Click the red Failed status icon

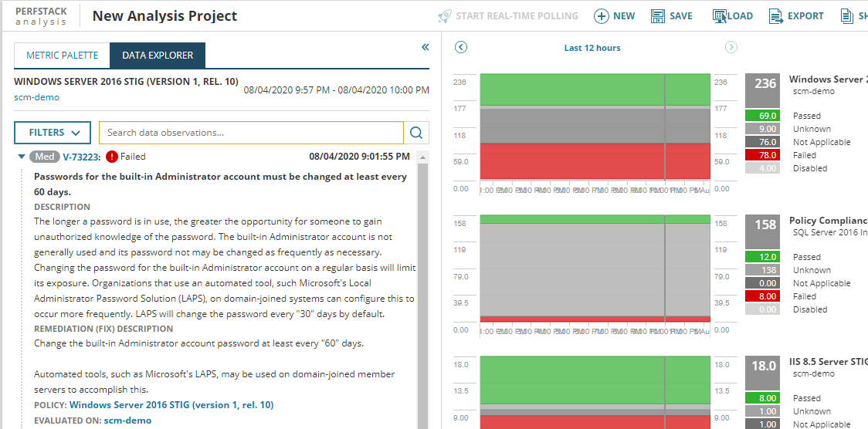coord(112,157)
